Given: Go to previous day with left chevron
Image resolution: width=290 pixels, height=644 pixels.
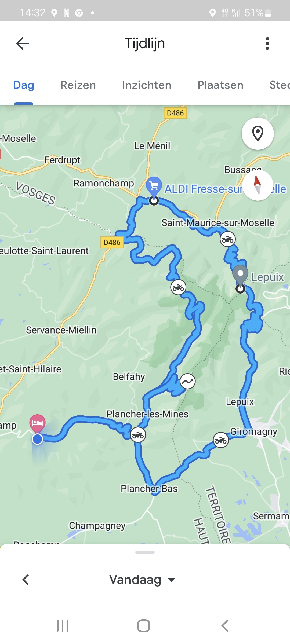Looking at the screenshot, I should click(26, 580).
